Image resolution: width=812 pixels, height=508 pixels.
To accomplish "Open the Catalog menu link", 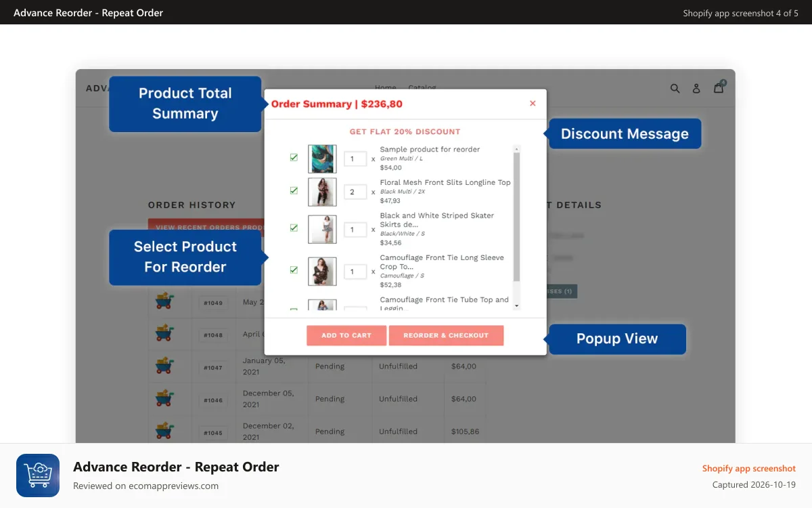I will click(x=422, y=88).
